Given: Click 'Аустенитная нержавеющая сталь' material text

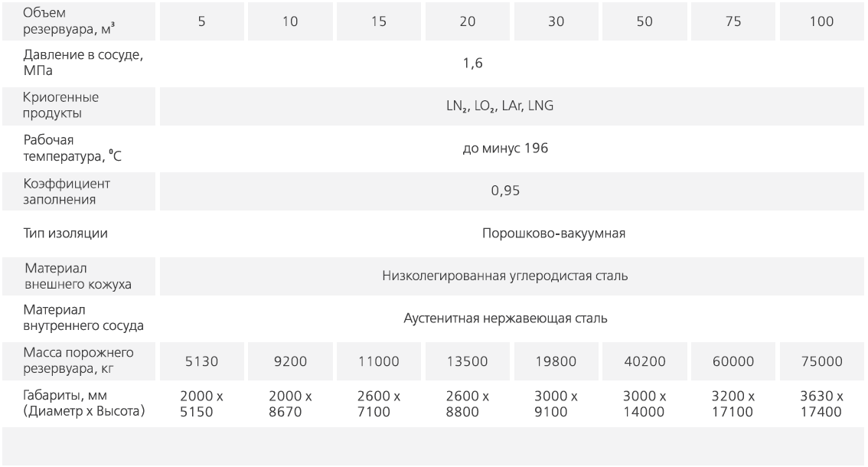Looking at the screenshot, I should pos(505,318).
